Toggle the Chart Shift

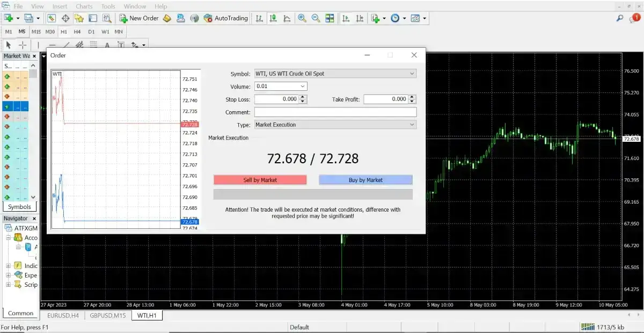pyautogui.click(x=358, y=18)
